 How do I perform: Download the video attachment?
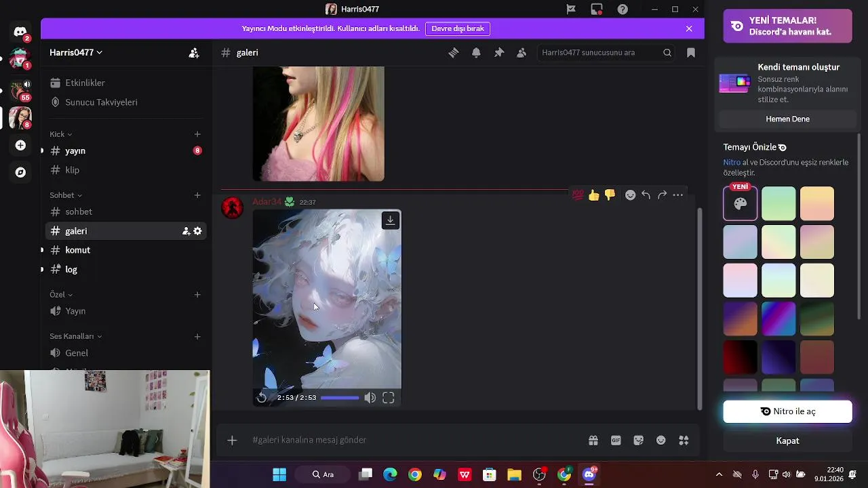(x=391, y=220)
